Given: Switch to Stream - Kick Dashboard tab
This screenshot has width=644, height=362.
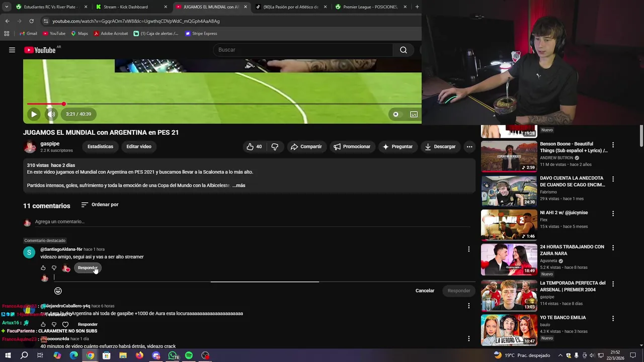Looking at the screenshot, I should 131,7.
